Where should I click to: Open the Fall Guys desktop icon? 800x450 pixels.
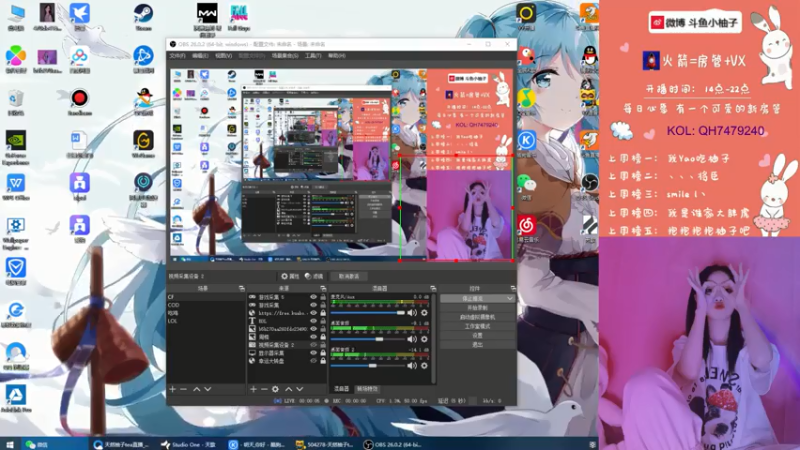point(239,18)
